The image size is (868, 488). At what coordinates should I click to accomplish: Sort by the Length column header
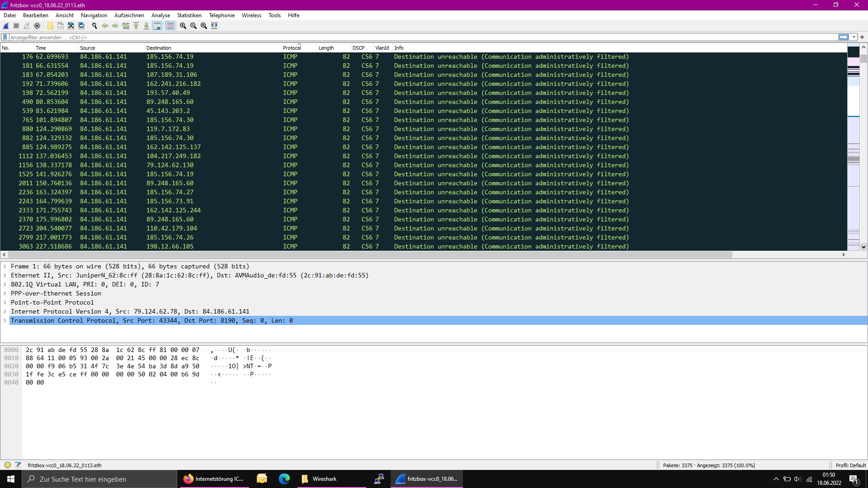click(334, 48)
